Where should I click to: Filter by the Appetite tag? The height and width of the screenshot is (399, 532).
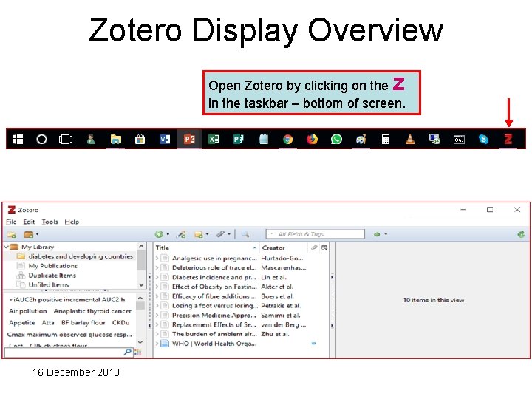22,323
